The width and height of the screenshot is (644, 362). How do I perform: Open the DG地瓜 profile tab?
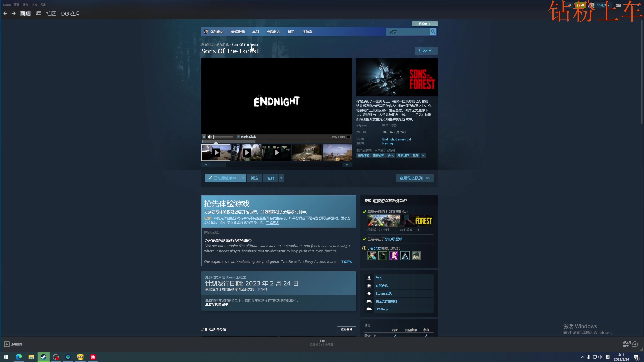(x=70, y=14)
